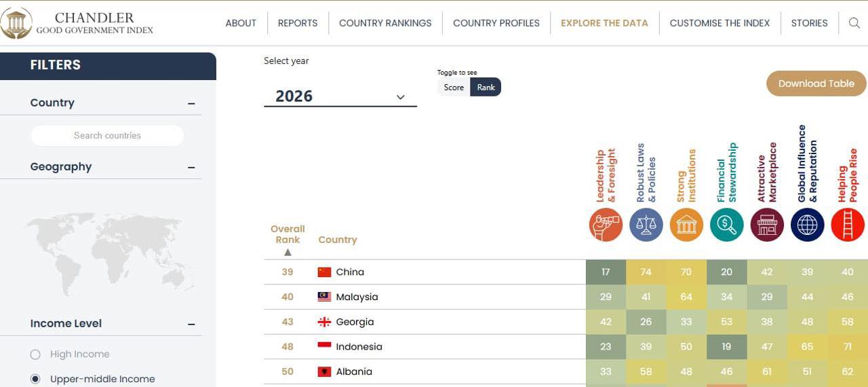
Task: Click the Global Influence & Reputation globe icon
Action: (x=807, y=225)
